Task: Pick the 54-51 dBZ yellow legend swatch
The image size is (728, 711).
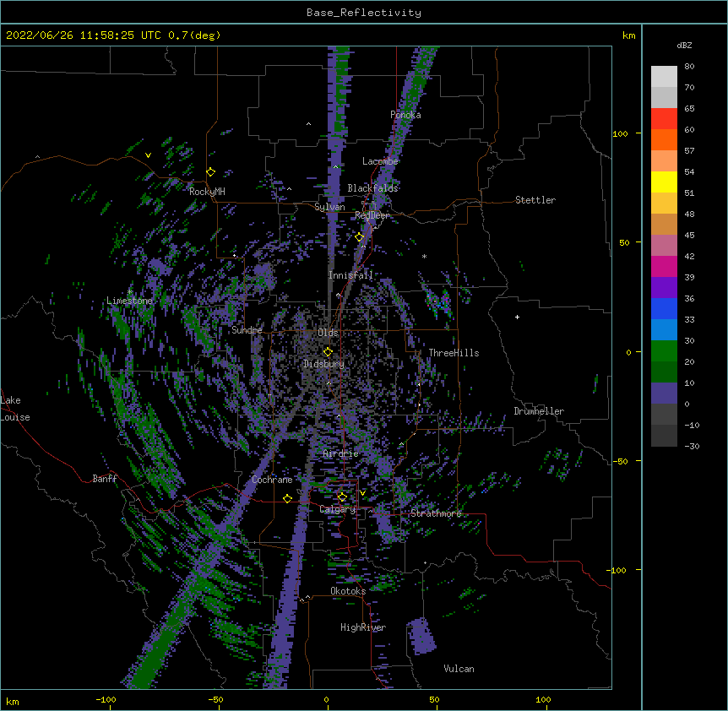Action: point(664,182)
